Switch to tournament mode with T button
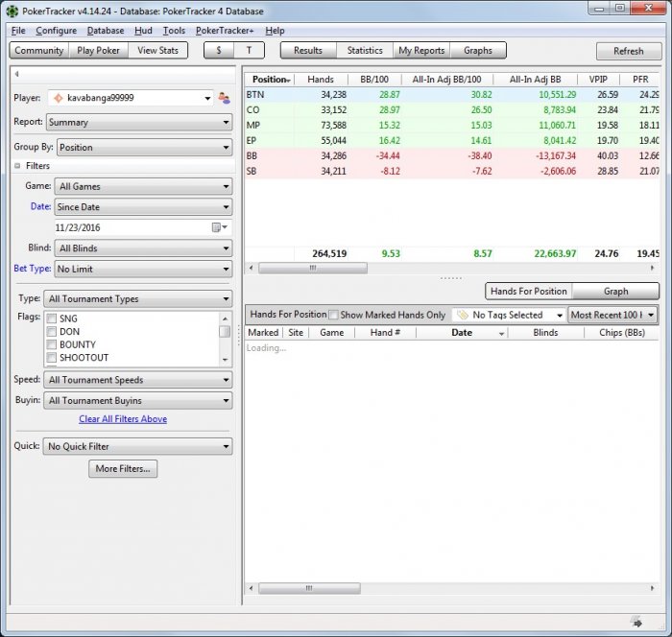The height and width of the screenshot is (637, 672). (249, 51)
